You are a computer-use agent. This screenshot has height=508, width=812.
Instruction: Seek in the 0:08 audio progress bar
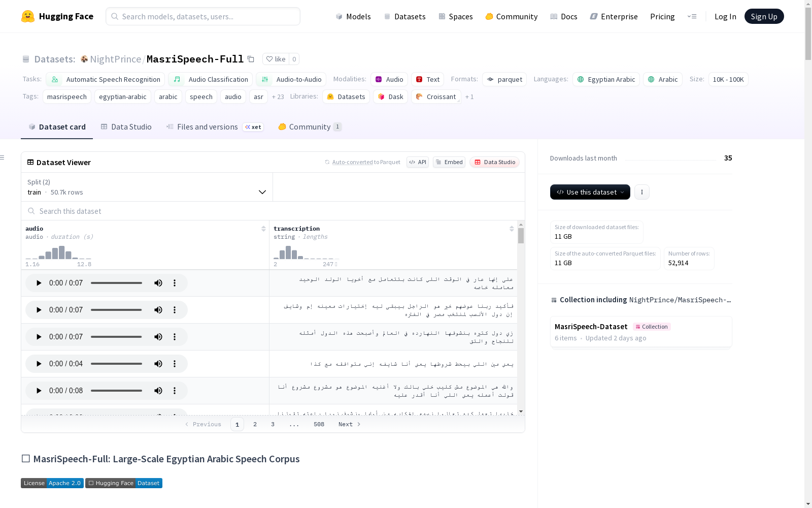click(x=116, y=391)
